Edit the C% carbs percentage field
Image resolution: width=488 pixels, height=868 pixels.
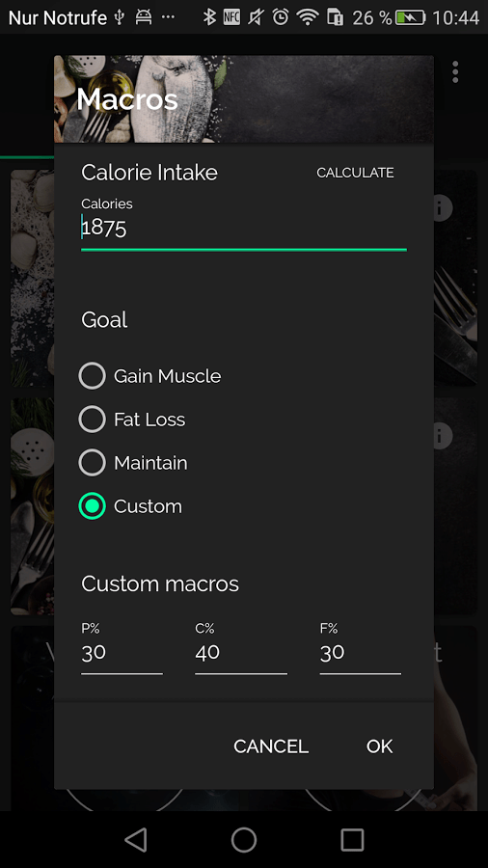[241, 654]
